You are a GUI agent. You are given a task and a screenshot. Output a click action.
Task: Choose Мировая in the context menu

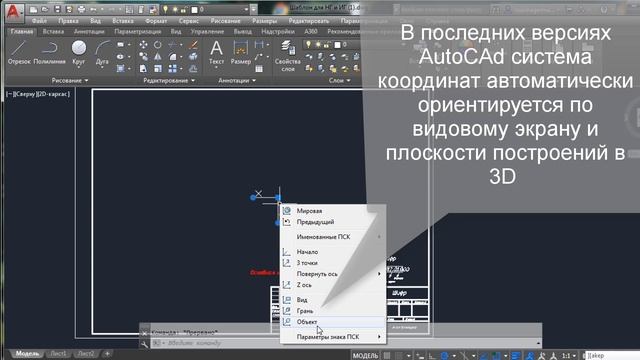coord(333,211)
